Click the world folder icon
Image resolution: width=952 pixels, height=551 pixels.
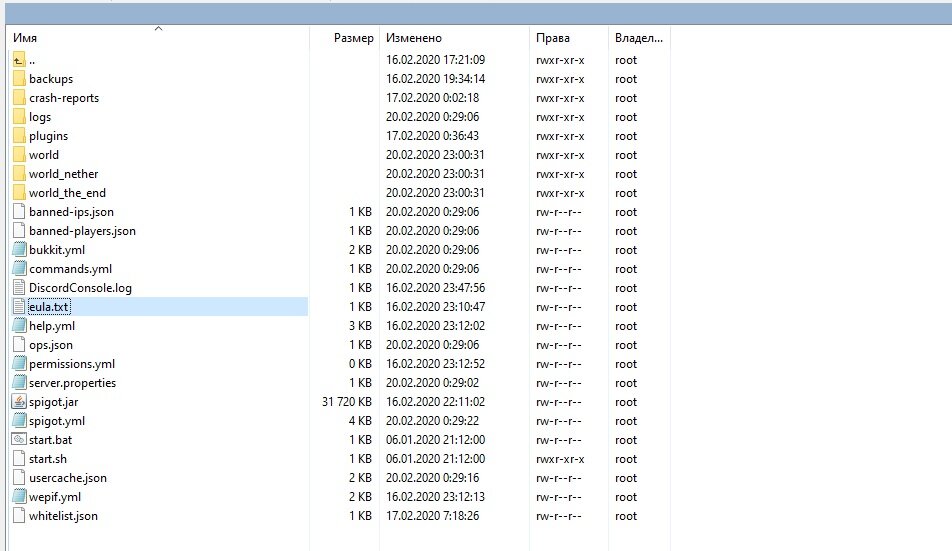[19, 155]
